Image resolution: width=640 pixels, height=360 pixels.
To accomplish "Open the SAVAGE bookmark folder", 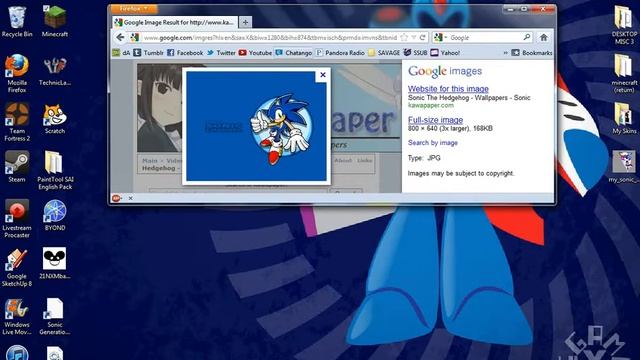I will (x=384, y=53).
